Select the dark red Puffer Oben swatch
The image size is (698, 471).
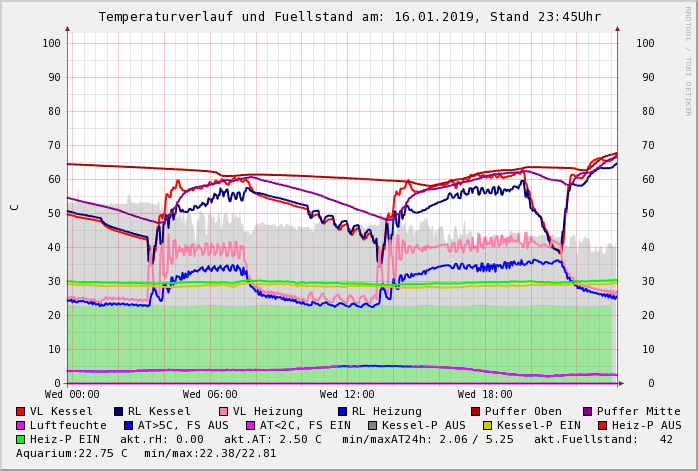click(475, 411)
